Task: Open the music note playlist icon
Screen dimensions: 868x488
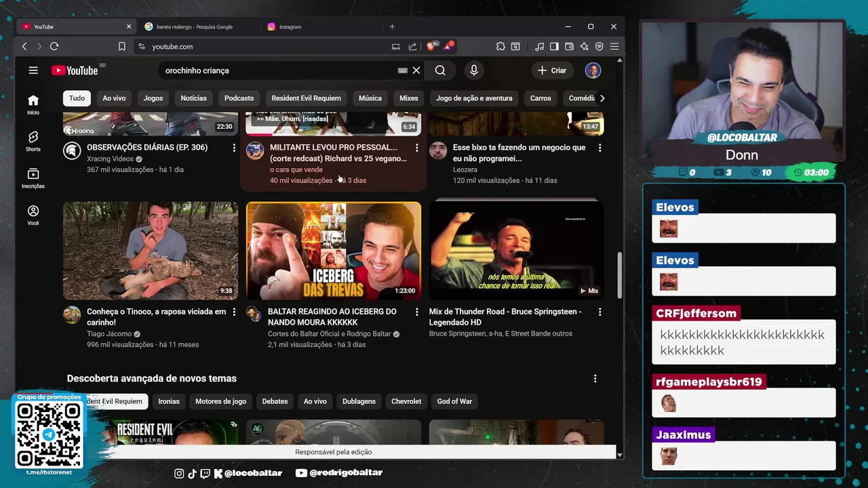Action: [539, 46]
